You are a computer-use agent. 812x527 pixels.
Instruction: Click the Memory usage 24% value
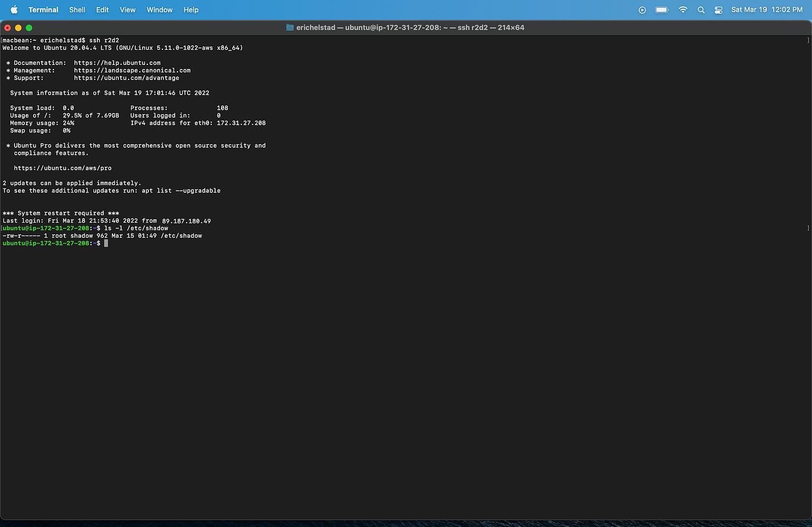pyautogui.click(x=68, y=123)
